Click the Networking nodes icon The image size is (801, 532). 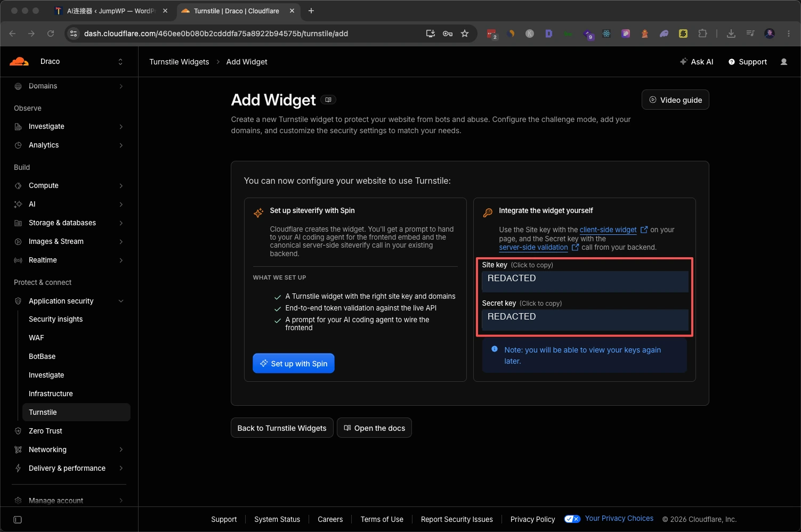(x=18, y=450)
